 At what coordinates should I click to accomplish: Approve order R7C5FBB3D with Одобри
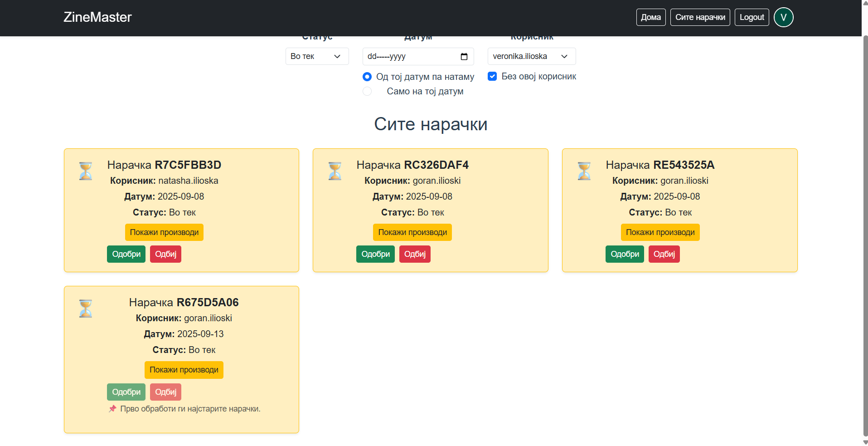click(x=126, y=254)
